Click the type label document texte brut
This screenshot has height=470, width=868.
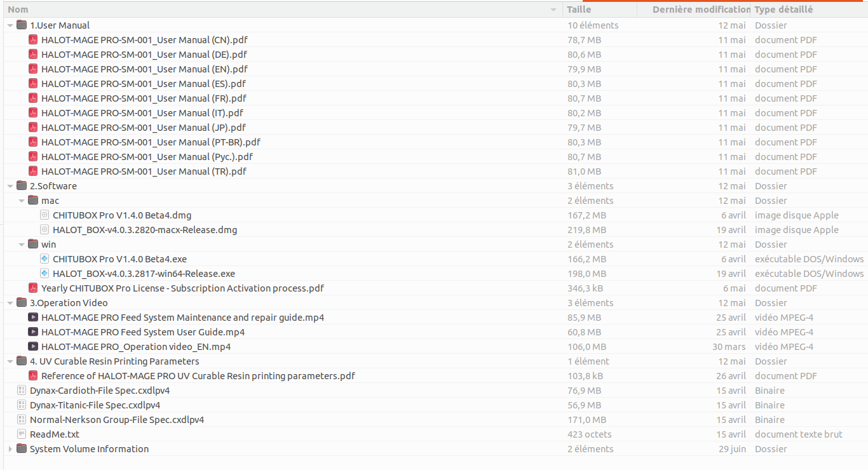click(799, 434)
